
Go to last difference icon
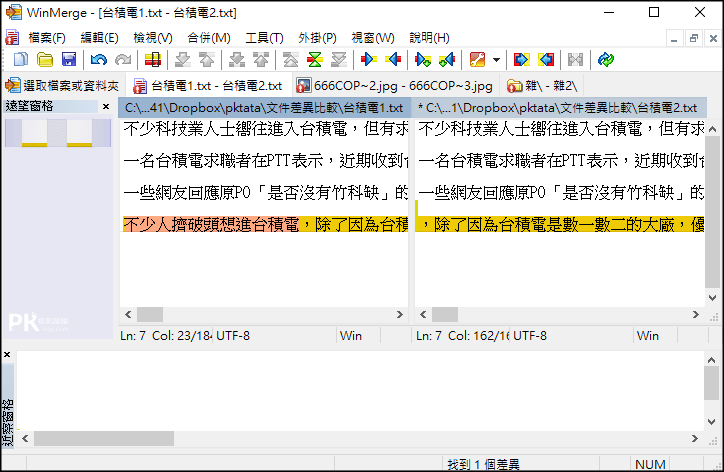(339, 60)
